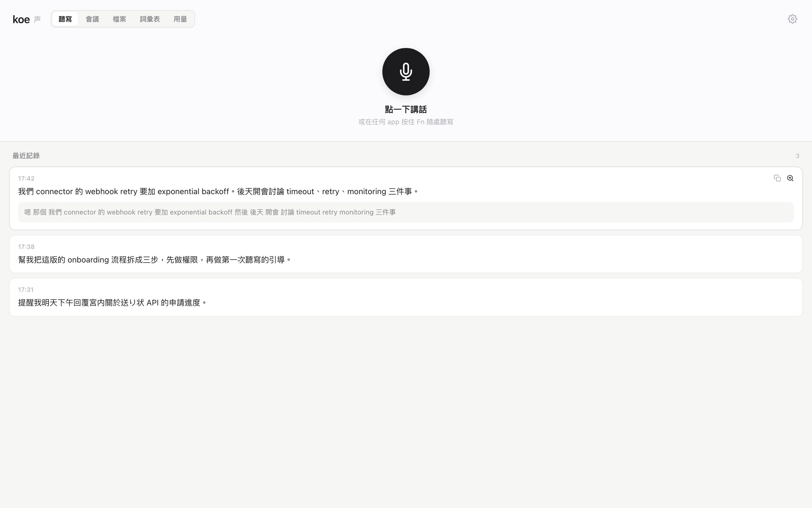Click the 17:42 timestamp
Viewport: 812px width, 508px height.
coord(26,178)
